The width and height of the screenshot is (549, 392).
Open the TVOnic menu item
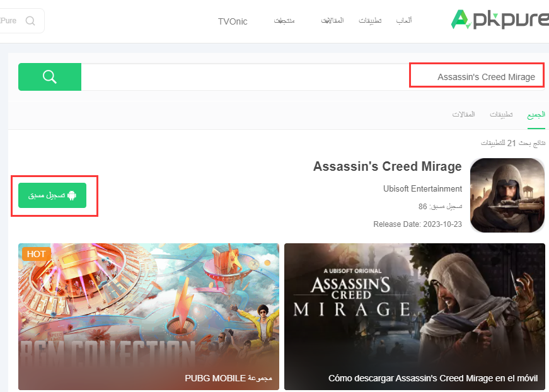coord(233,21)
